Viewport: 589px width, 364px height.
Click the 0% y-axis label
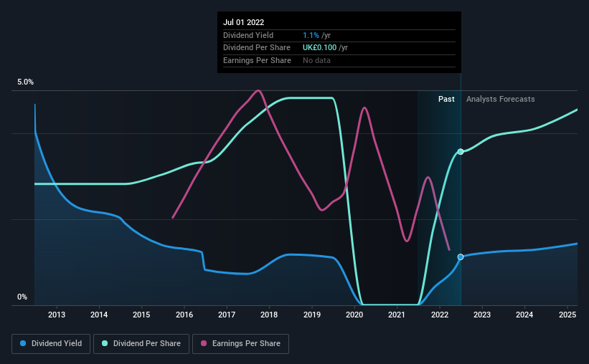[22, 297]
